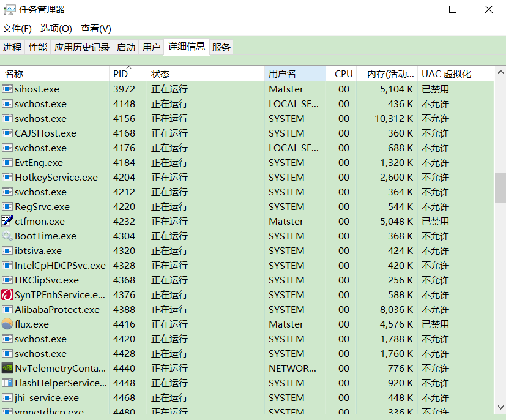Sort by the PID column header

tap(128, 73)
